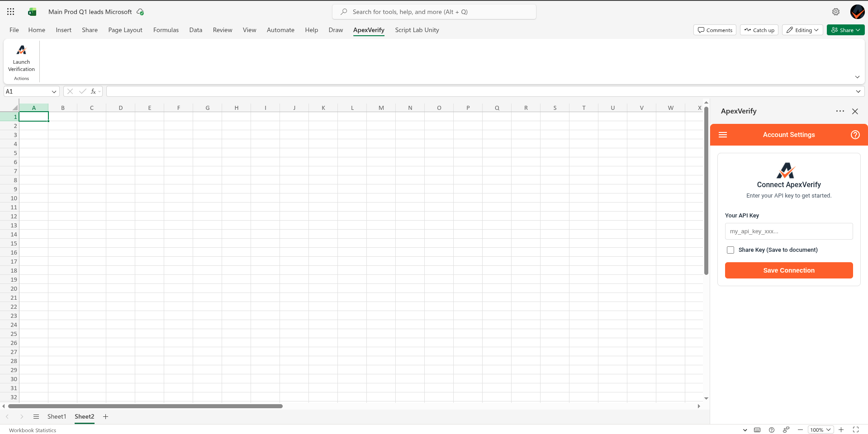
Task: Switch to Sheet1 tab
Action: [57, 416]
